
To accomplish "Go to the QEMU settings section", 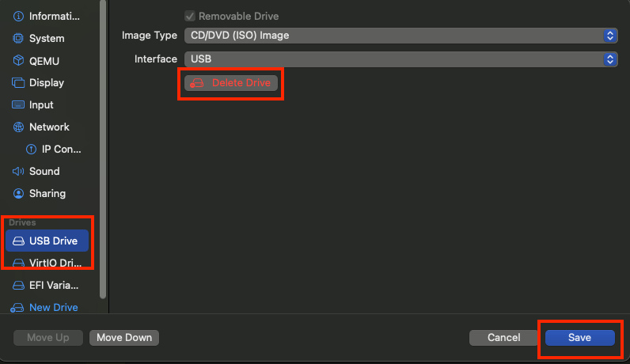I will pyautogui.click(x=47, y=61).
